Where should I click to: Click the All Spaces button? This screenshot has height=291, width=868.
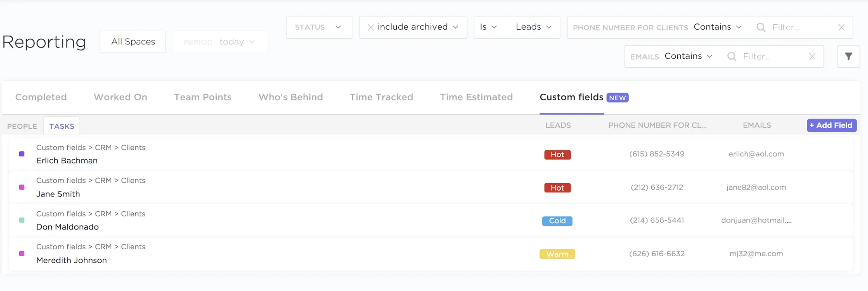point(133,42)
